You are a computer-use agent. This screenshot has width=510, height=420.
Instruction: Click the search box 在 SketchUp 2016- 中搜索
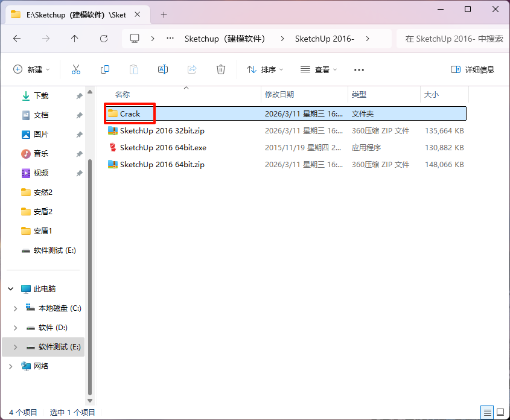tap(453, 39)
